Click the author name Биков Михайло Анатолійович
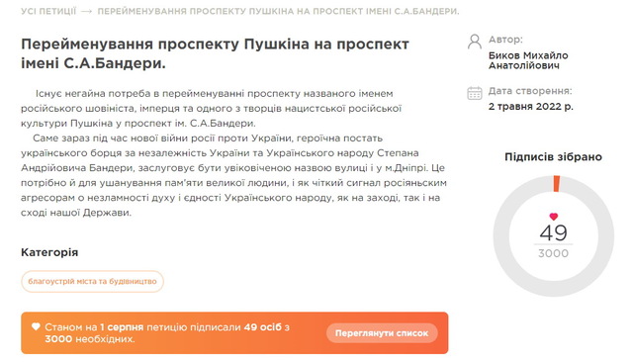 pos(528,60)
